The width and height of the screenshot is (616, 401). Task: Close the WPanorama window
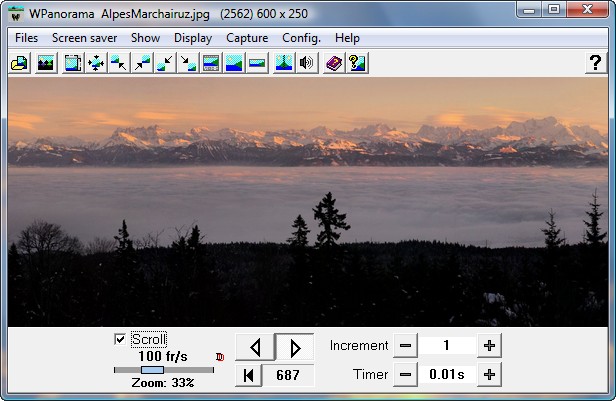tap(588, 10)
